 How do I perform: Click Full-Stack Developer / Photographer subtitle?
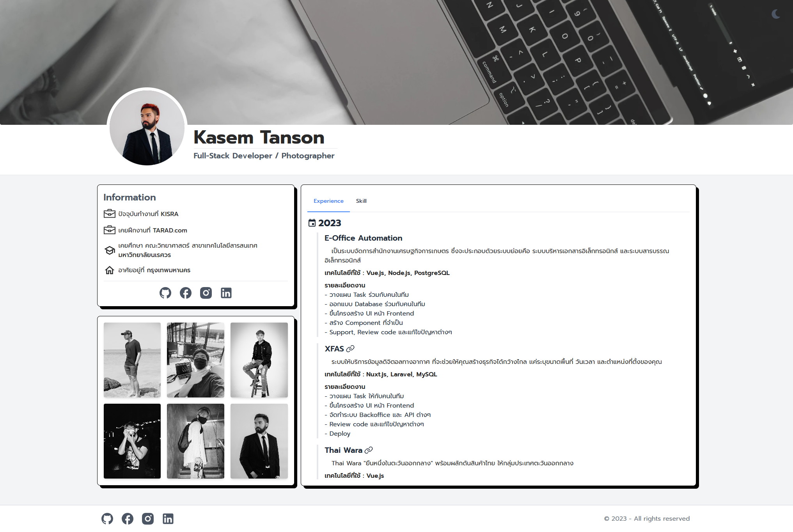coord(264,156)
